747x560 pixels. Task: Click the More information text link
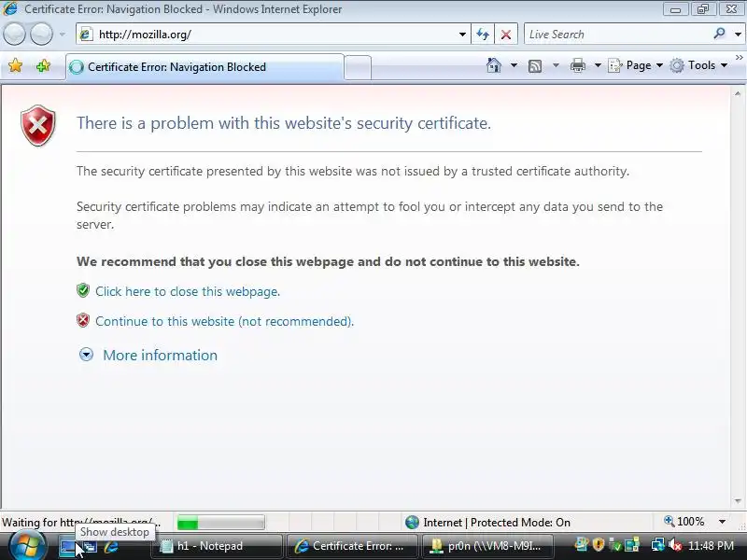click(160, 356)
